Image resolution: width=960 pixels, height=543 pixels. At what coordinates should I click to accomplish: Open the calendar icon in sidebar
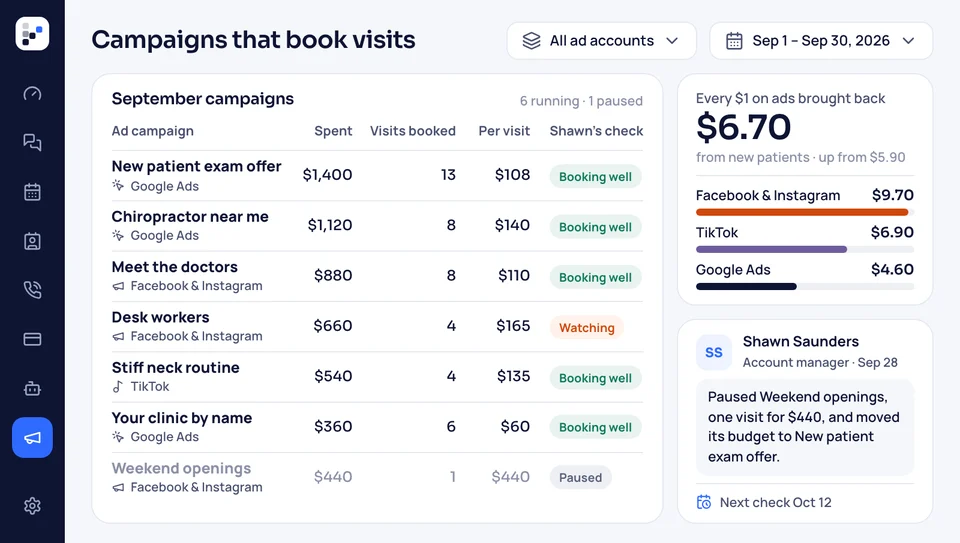point(32,192)
